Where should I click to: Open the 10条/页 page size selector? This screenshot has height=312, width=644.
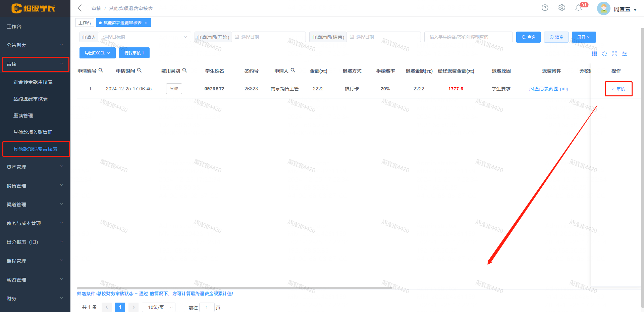click(x=158, y=307)
